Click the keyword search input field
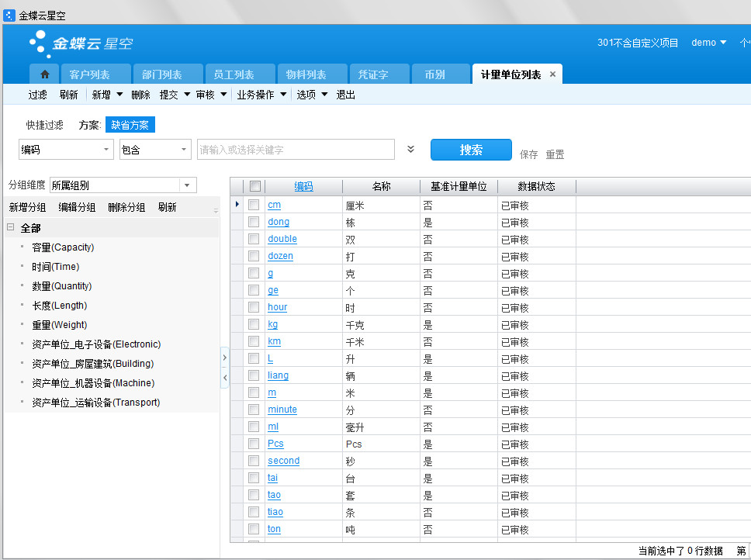The height and width of the screenshot is (560, 751). [296, 150]
